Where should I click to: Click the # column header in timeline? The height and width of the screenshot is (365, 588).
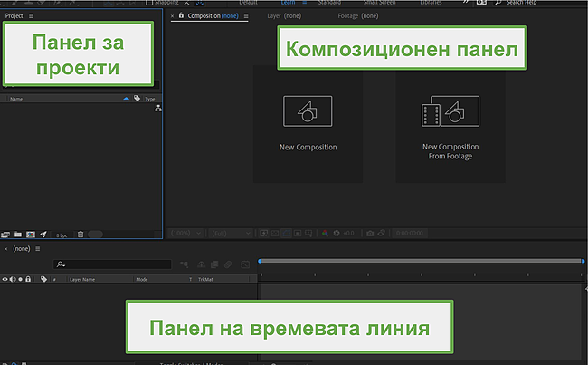(54, 279)
